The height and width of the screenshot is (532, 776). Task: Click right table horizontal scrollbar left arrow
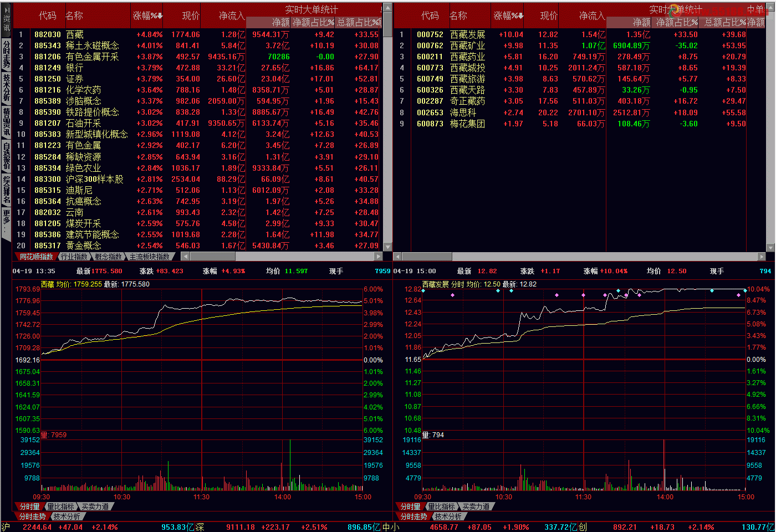click(x=397, y=257)
